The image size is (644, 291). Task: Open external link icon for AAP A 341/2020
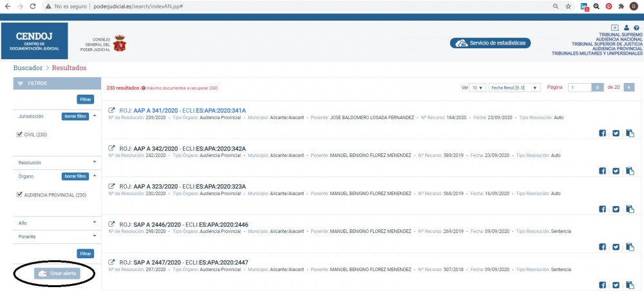pos(111,110)
